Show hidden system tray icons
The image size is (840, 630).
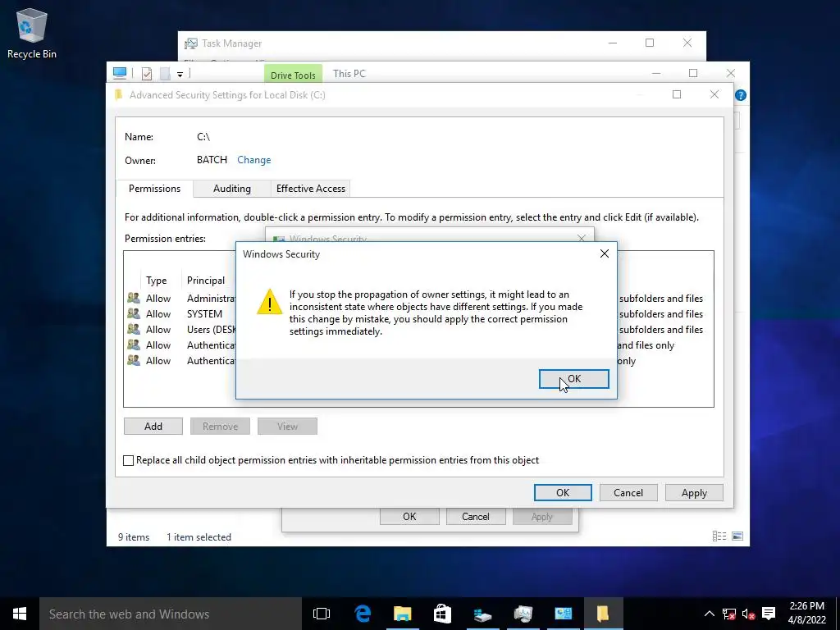point(710,614)
